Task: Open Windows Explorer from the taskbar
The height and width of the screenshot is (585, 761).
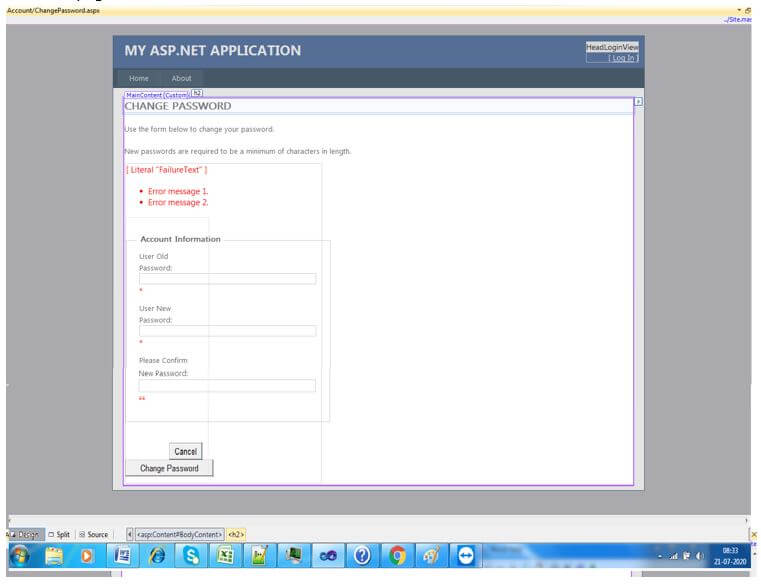Action: tap(54, 555)
